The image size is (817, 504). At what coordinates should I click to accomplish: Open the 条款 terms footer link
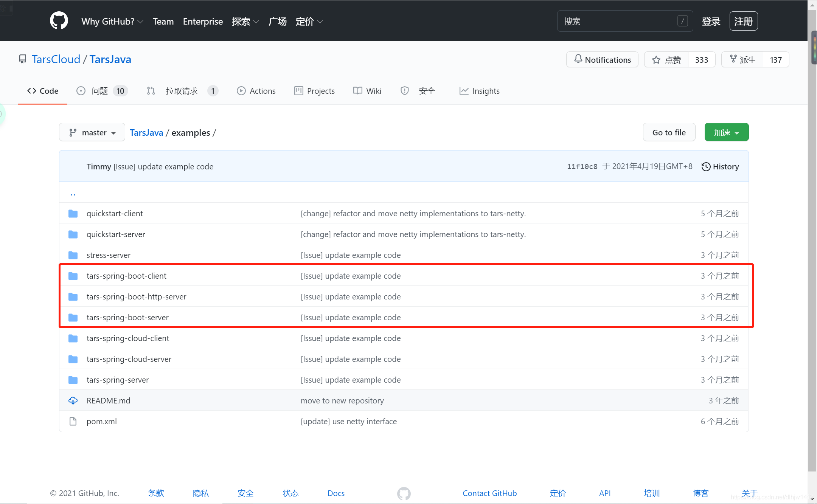pos(156,493)
